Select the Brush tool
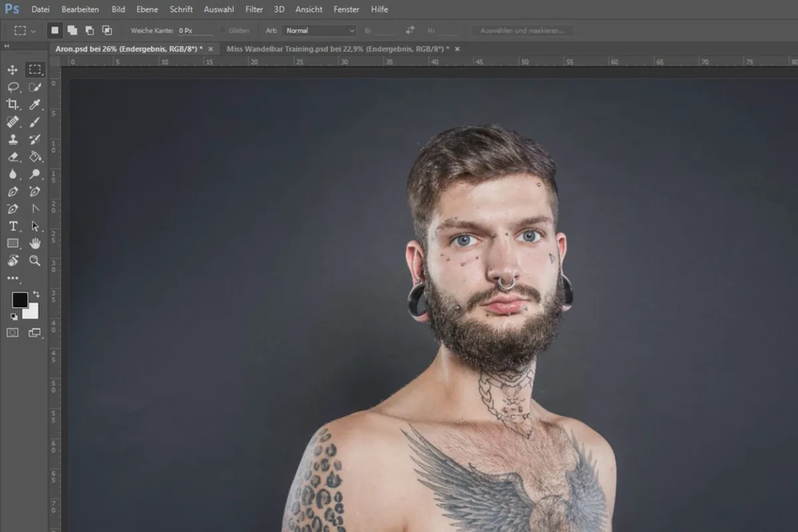The image size is (798, 532). click(35, 122)
